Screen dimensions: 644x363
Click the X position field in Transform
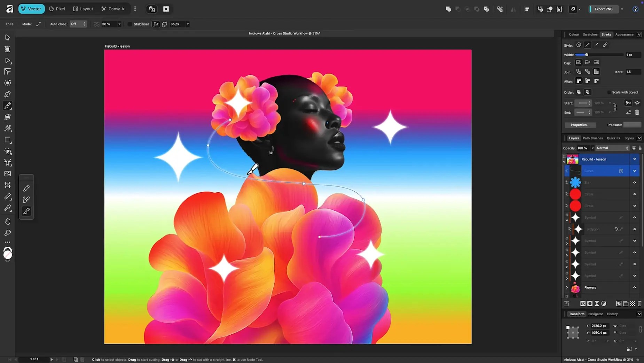(599, 326)
